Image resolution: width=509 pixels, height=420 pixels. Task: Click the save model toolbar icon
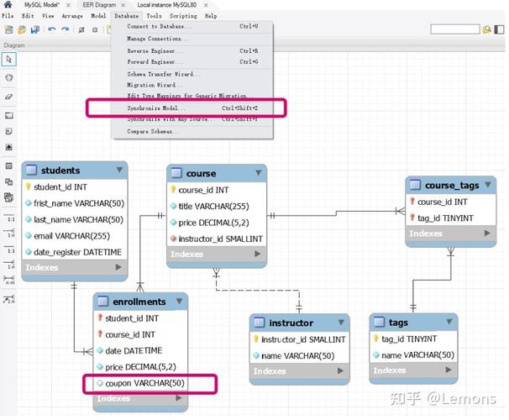[34, 29]
